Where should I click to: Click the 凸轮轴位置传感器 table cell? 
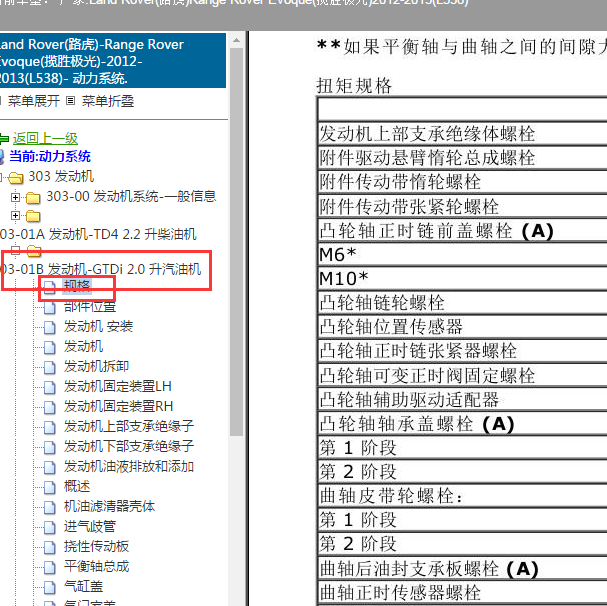tap(462, 326)
